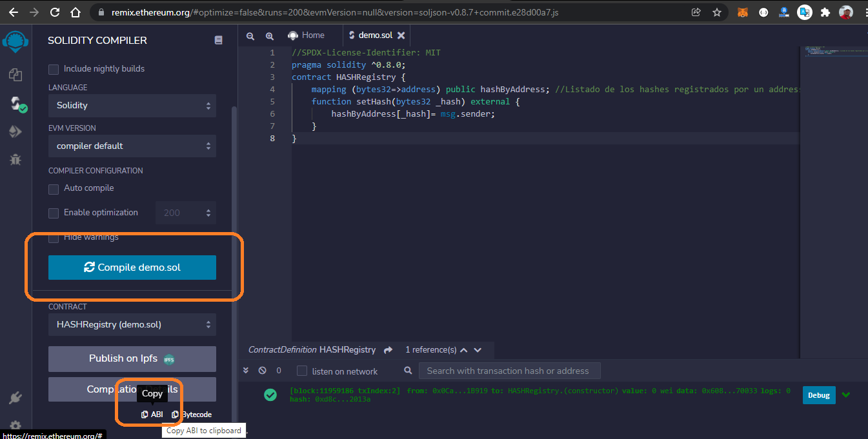Open the Plugin manager plug icon
Image resolution: width=868 pixels, height=439 pixels.
[15, 398]
